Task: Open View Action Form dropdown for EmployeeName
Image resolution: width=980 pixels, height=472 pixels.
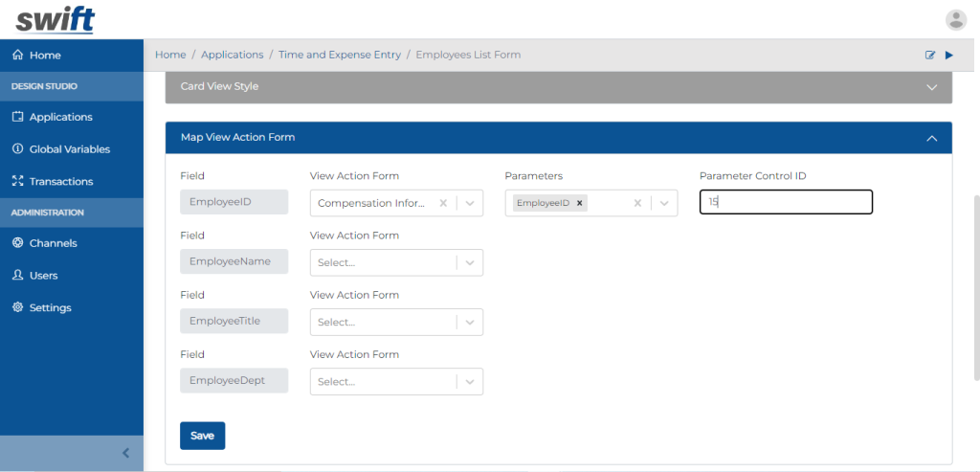Action: [x=469, y=262]
